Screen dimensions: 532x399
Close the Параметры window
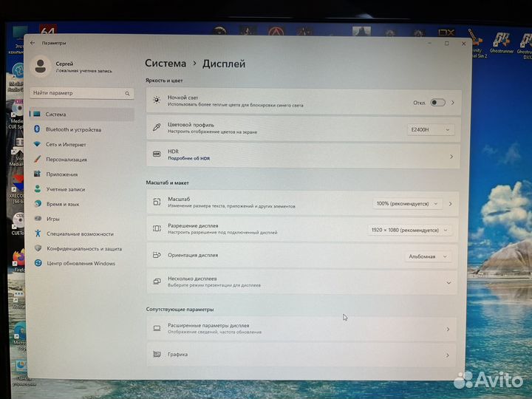[463, 44]
